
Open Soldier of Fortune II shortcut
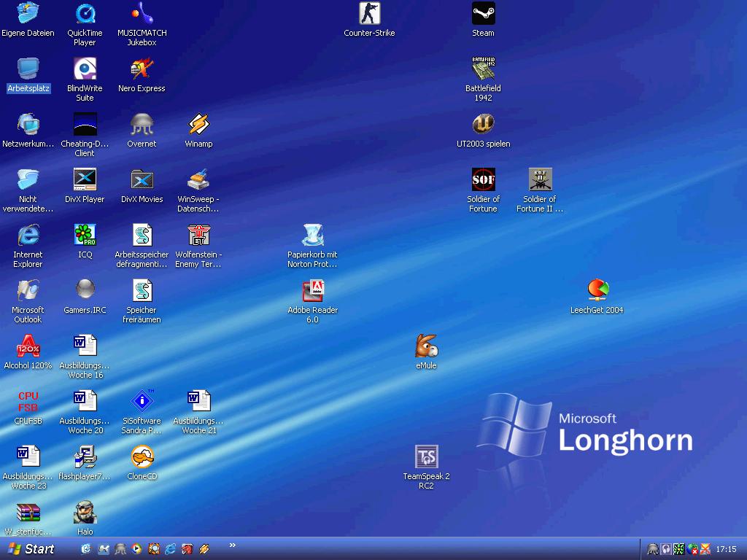pyautogui.click(x=540, y=179)
